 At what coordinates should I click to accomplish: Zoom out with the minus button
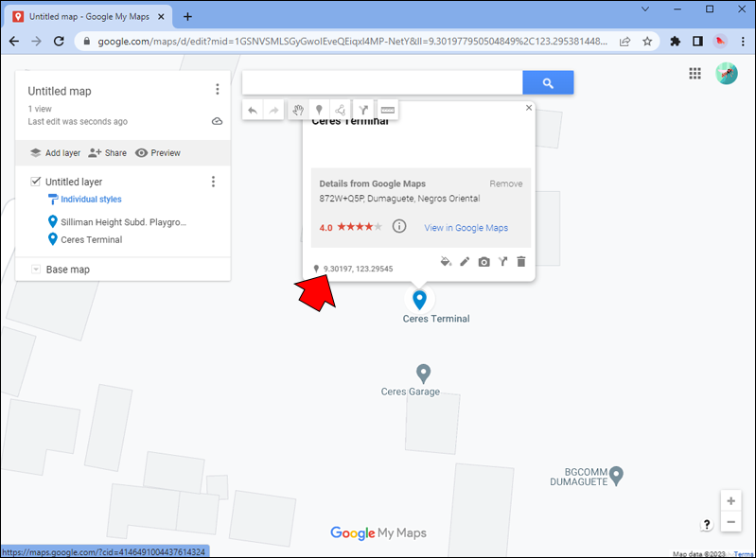tap(731, 522)
